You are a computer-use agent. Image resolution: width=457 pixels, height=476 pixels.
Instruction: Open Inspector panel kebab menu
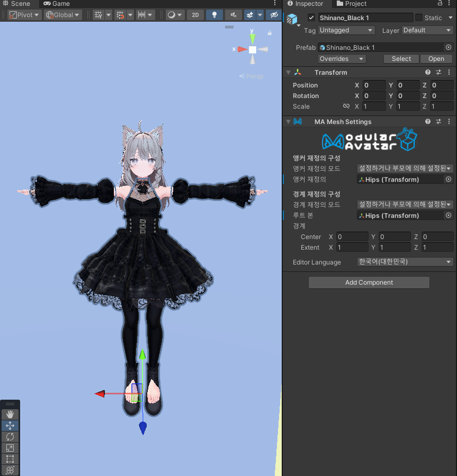point(449,3)
